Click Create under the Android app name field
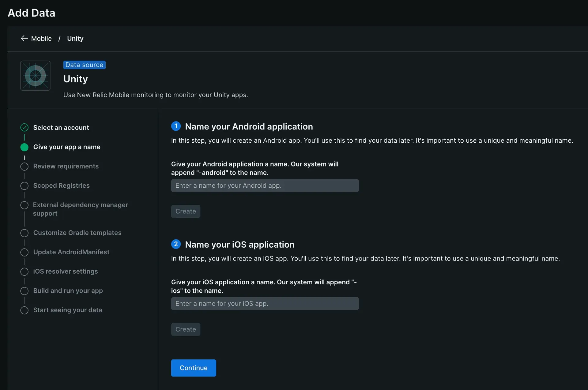 tap(186, 211)
